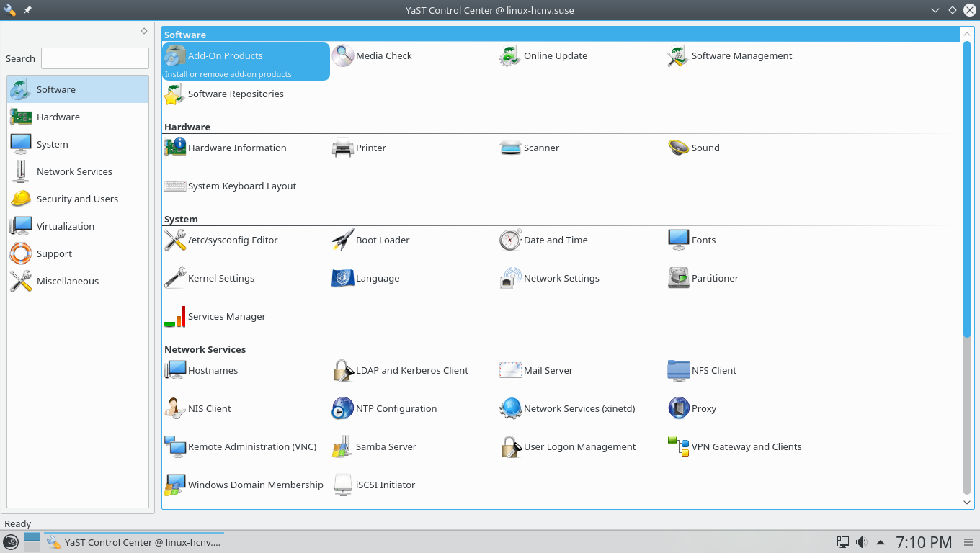Select Support category in sidebar
Screen dimensions: 980x553
78,254
